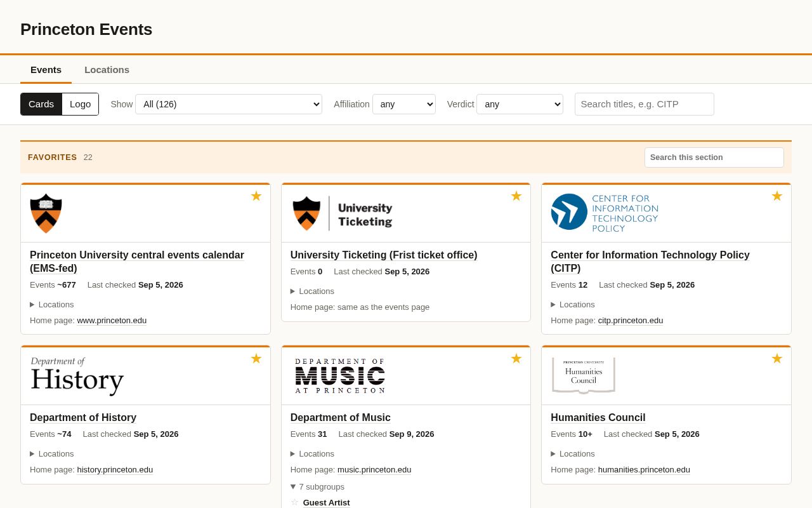Click the University Ticketing logo
This screenshot has height=508, width=812.
(343, 213)
